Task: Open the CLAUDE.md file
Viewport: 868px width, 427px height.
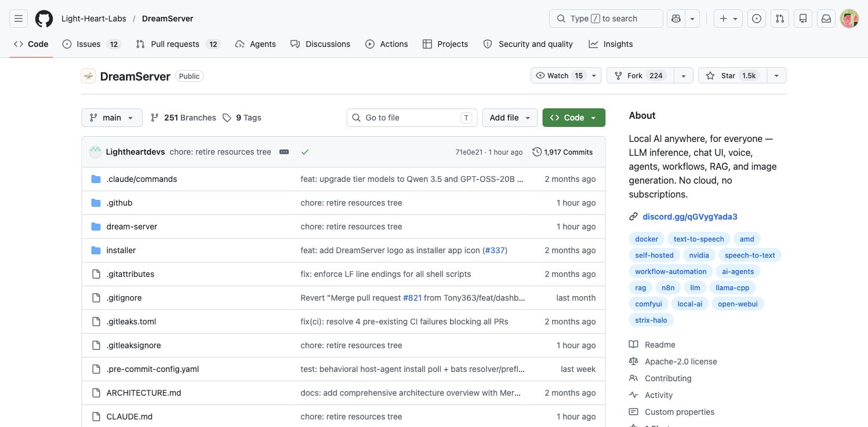Action: (x=130, y=417)
